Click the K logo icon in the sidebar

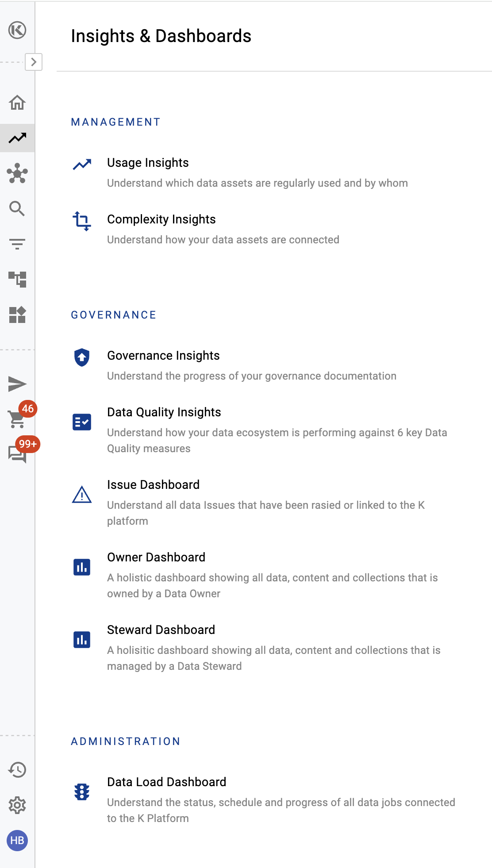coord(17,30)
